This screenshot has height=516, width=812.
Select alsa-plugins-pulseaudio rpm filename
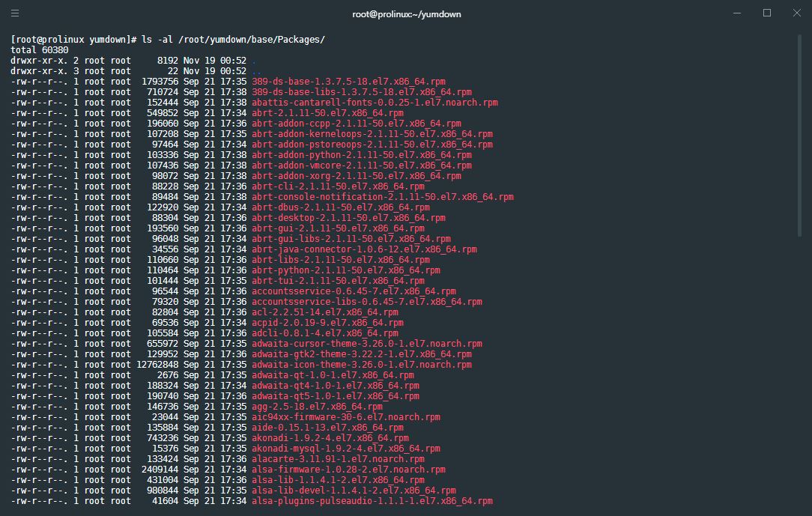(372, 500)
